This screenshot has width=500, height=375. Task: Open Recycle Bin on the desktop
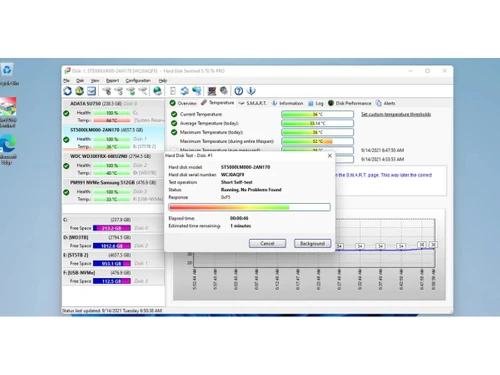[x=7, y=74]
